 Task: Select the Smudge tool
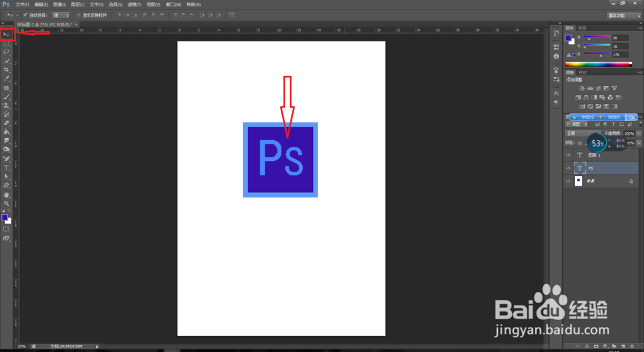6,141
